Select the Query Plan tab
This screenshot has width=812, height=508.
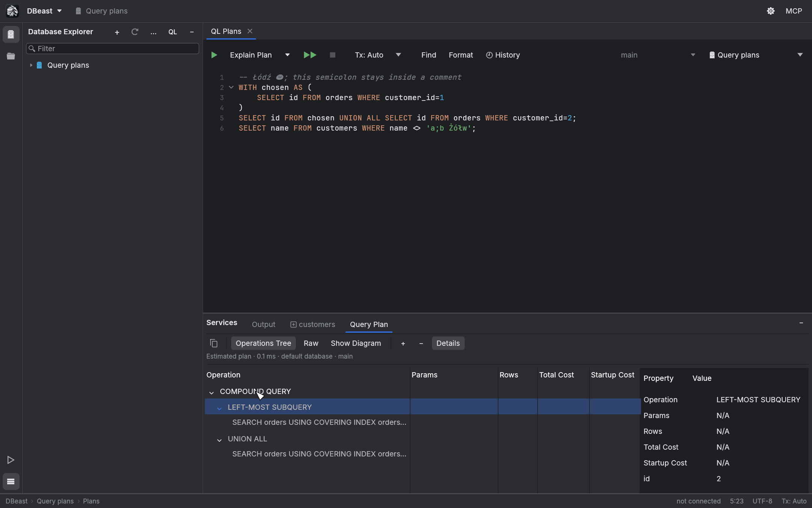[369, 324]
